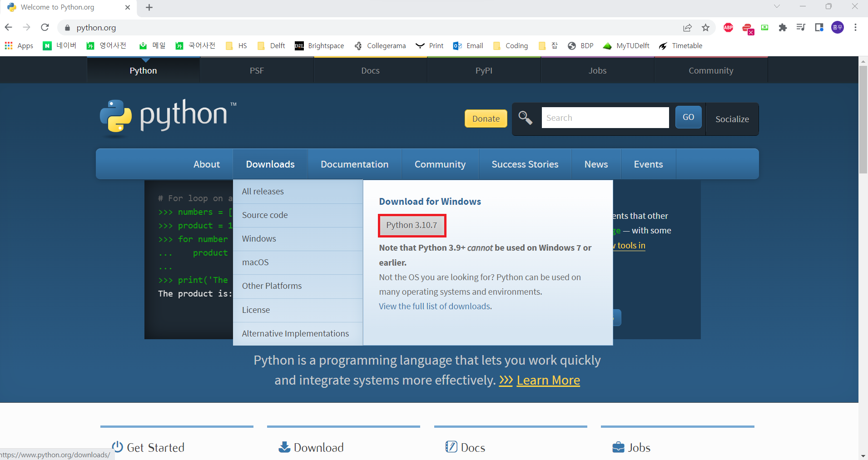Open the BDP bookmark
The height and width of the screenshot is (460, 868).
pyautogui.click(x=580, y=46)
